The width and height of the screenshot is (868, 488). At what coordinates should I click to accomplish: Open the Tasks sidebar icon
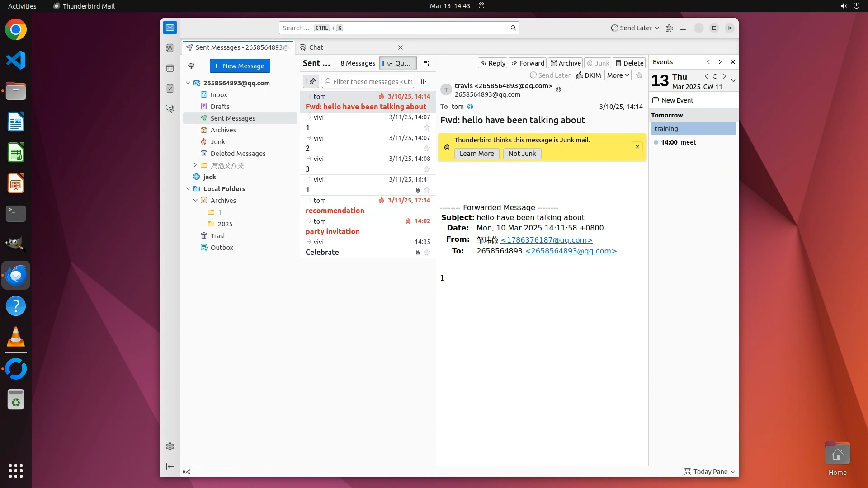[170, 89]
